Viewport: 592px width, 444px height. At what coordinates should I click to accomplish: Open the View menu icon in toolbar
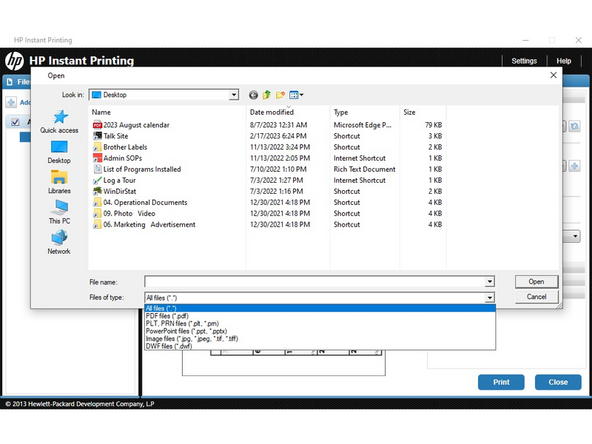(296, 95)
